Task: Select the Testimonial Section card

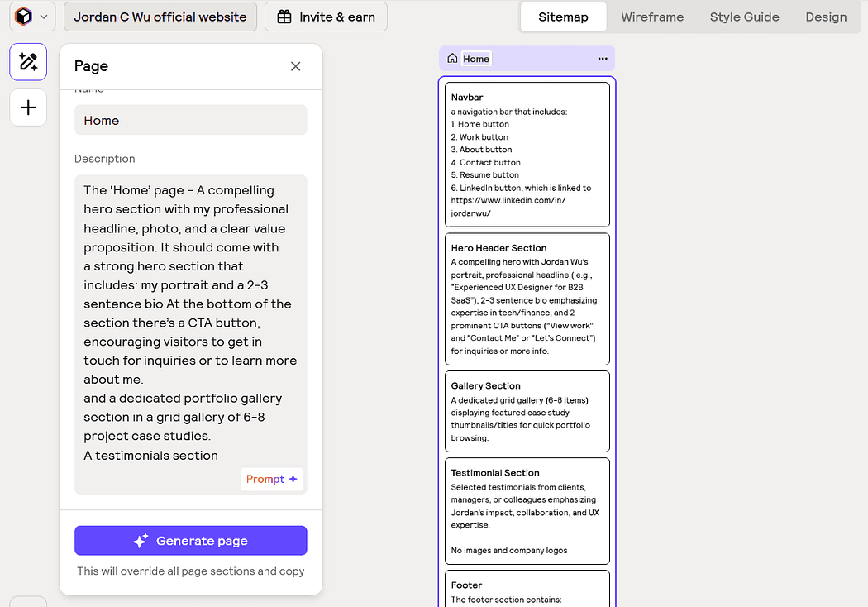Action: pos(527,510)
